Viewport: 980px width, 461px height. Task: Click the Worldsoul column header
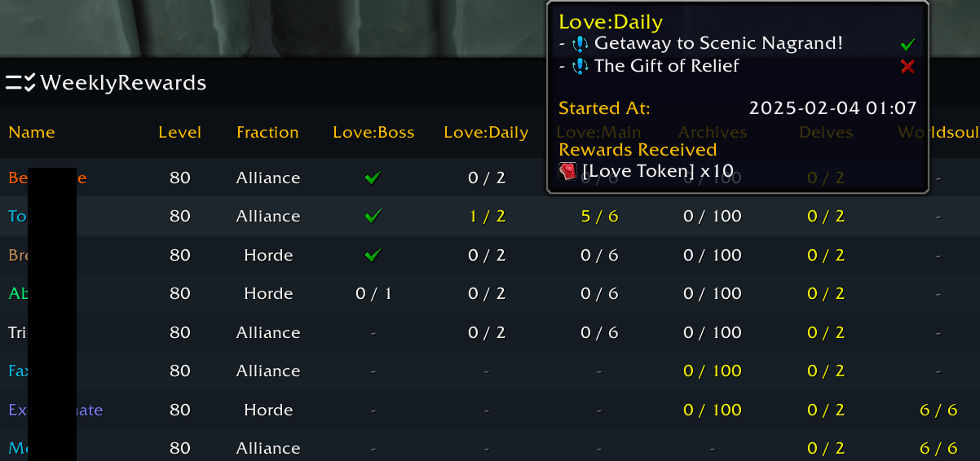pyautogui.click(x=938, y=132)
